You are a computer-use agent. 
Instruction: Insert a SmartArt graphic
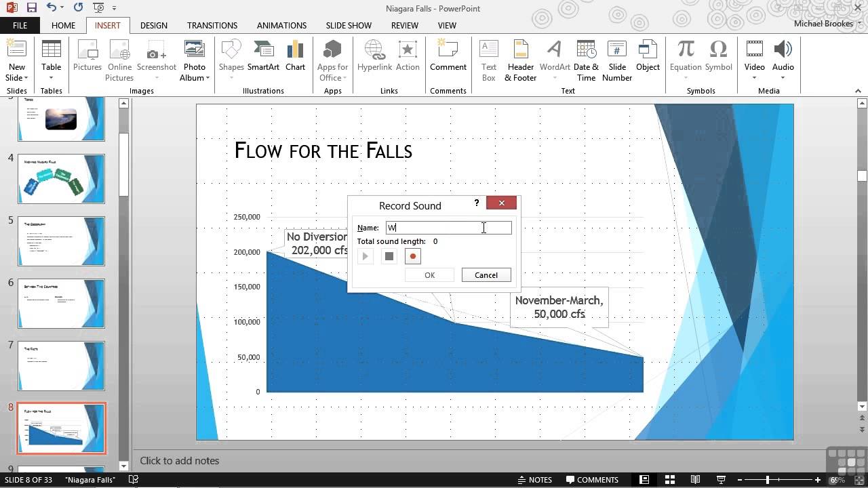tap(263, 56)
